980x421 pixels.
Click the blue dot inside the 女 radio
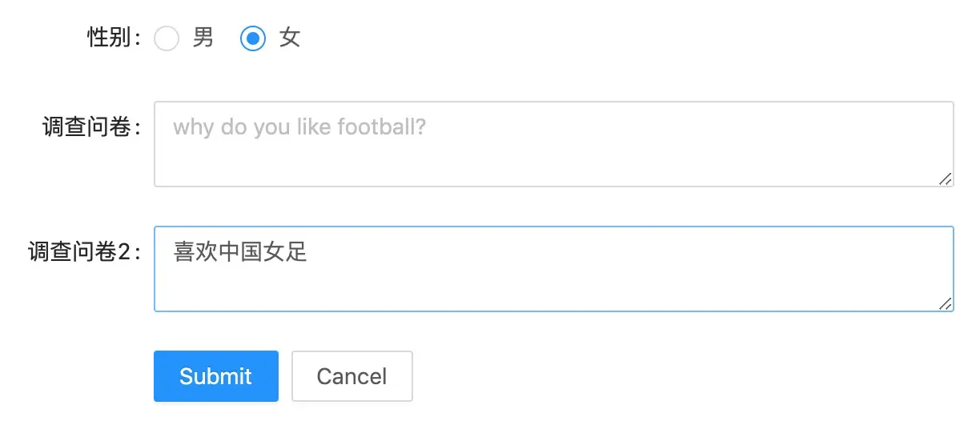coord(253,38)
